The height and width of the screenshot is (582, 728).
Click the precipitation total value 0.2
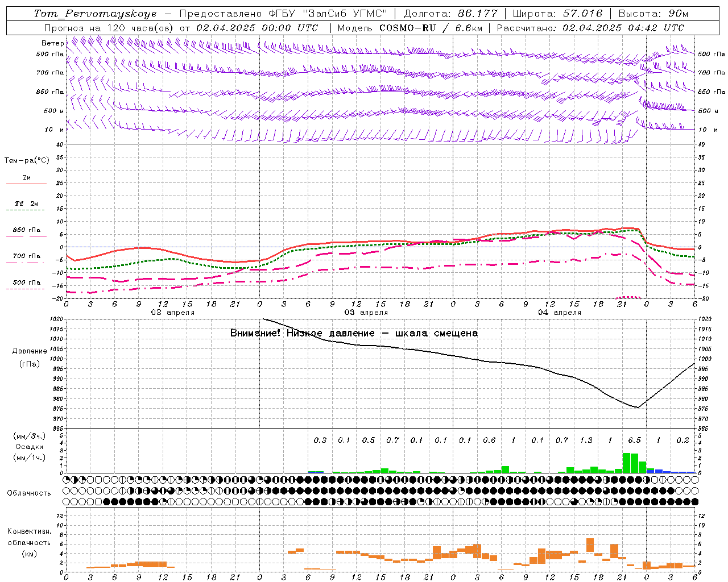pos(682,440)
